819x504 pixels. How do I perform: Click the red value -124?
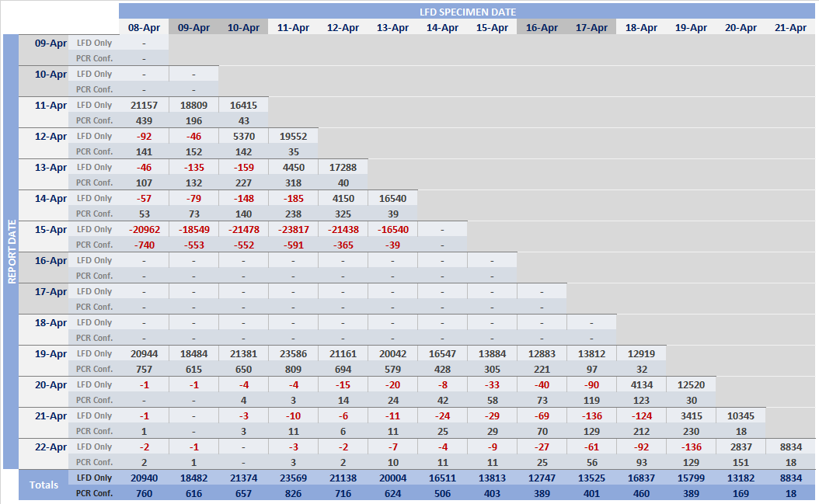click(641, 415)
